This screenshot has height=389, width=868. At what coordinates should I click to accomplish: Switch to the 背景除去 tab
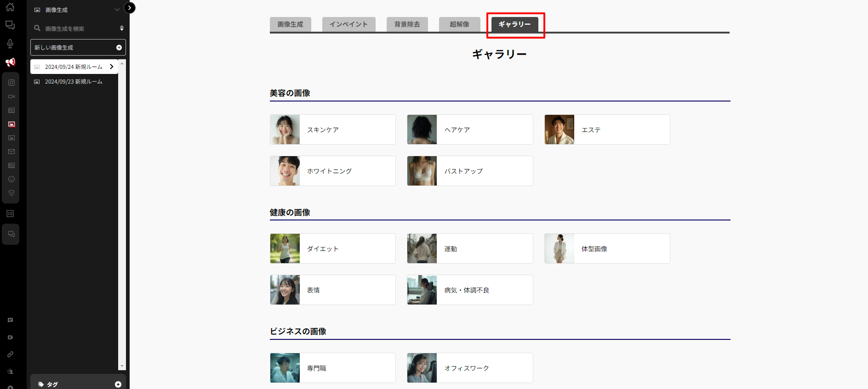(407, 24)
